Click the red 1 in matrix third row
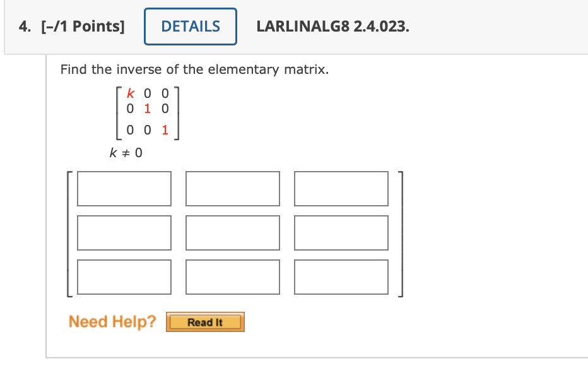 coord(165,130)
